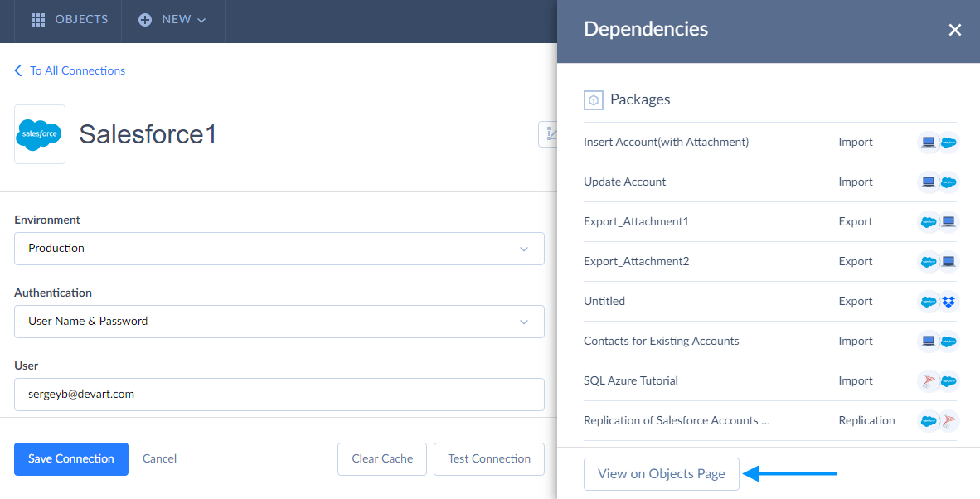Click the Packages box icon
Viewport: 980px width, 499px height.
coord(593,100)
